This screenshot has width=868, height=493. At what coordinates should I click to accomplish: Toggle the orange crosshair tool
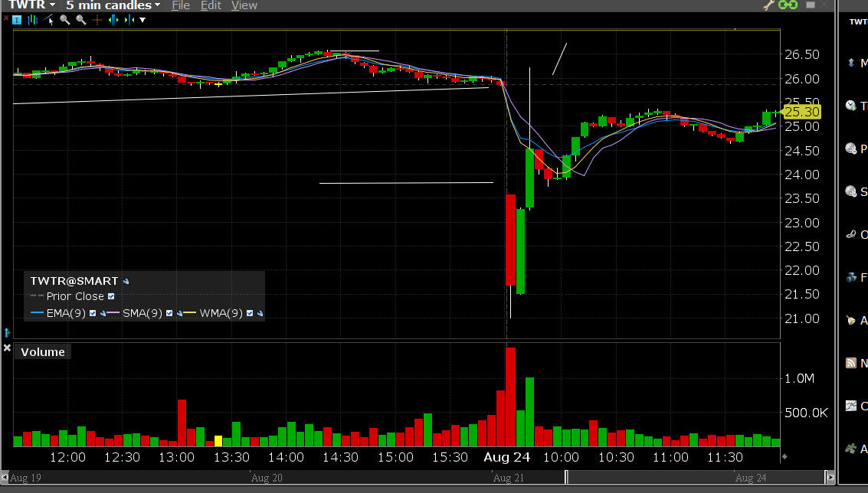(97, 20)
